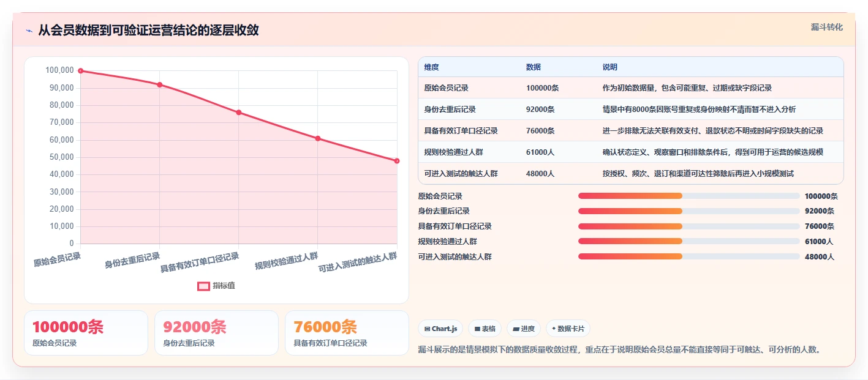868x380 pixels.
Task: Click the 规则校验通过人群 x-axis label on chart
Action: click(287, 261)
